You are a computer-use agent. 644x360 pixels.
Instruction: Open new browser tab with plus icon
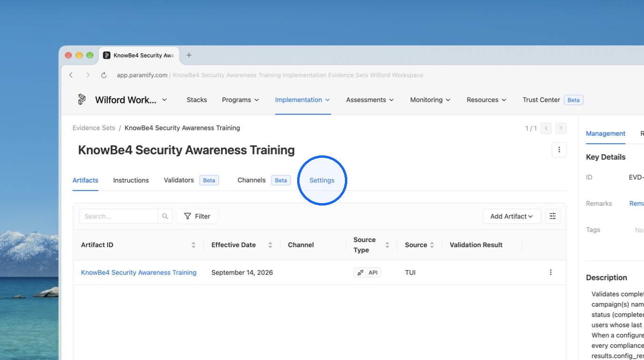pos(189,55)
